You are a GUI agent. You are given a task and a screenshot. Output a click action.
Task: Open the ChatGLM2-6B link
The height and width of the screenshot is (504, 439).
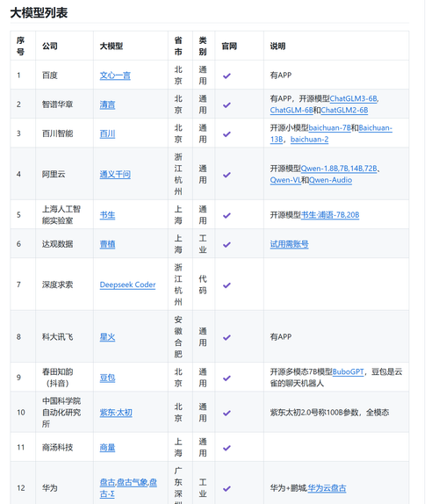[344, 111]
